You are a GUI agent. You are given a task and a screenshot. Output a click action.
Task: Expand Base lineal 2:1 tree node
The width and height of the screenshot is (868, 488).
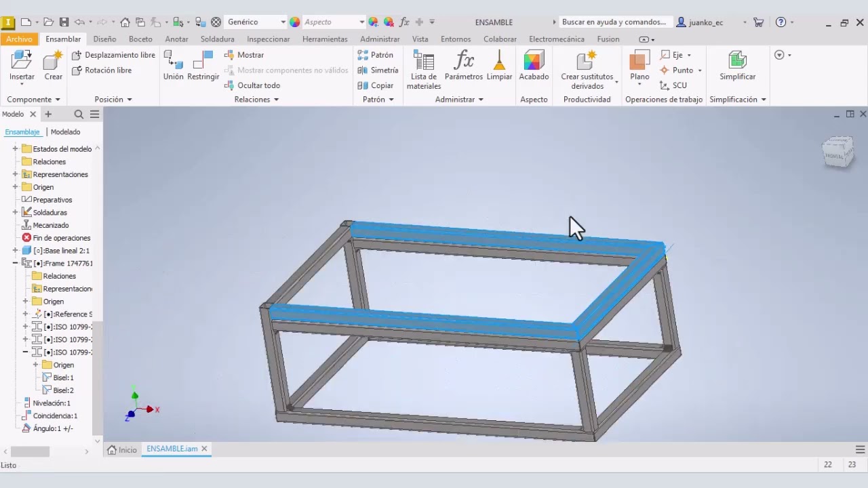[x=15, y=251]
